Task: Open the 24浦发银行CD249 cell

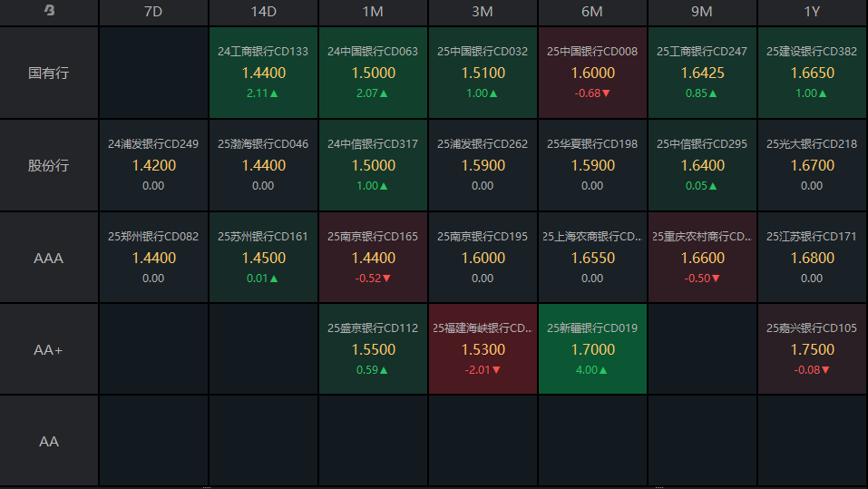Action: pos(153,165)
